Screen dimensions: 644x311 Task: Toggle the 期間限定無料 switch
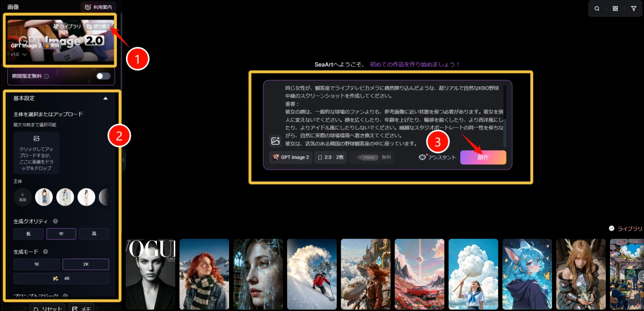tap(103, 76)
